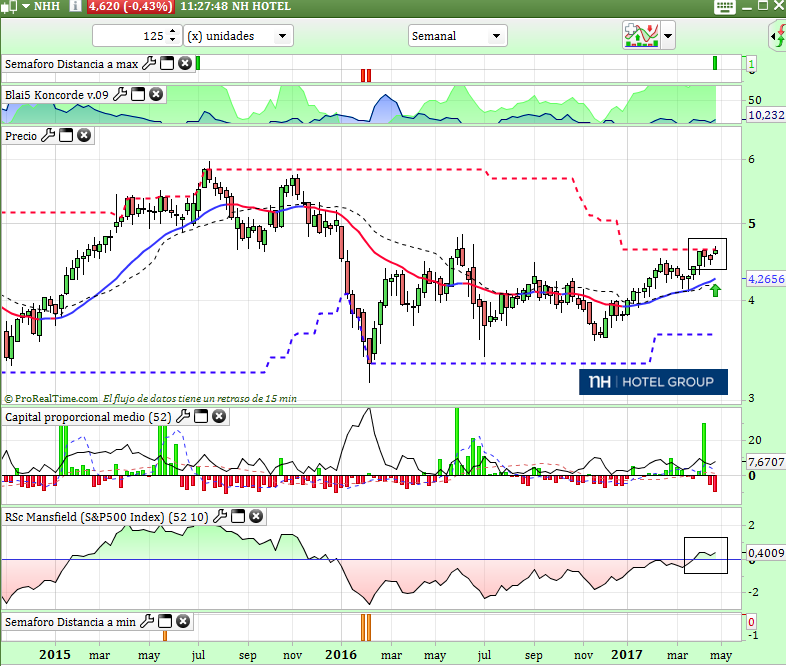Click the 7,6707 capital value label
Viewport: 786px width, 666px height.
(766, 462)
